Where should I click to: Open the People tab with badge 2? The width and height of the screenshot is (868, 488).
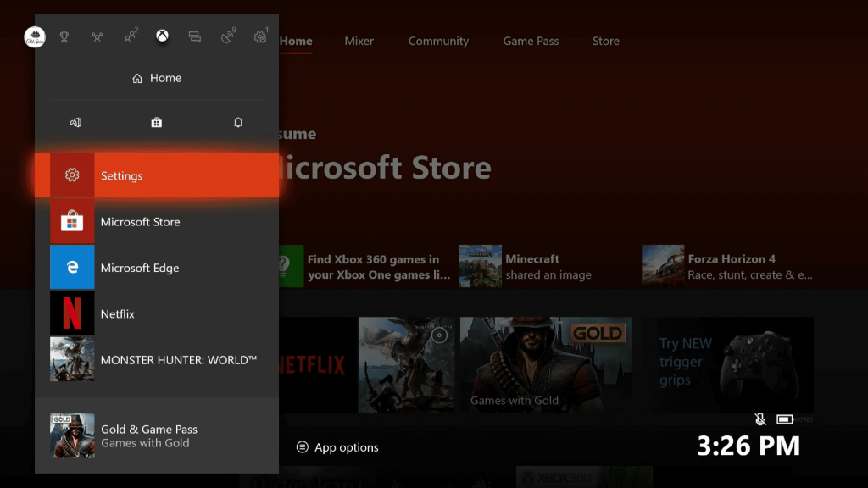(131, 36)
